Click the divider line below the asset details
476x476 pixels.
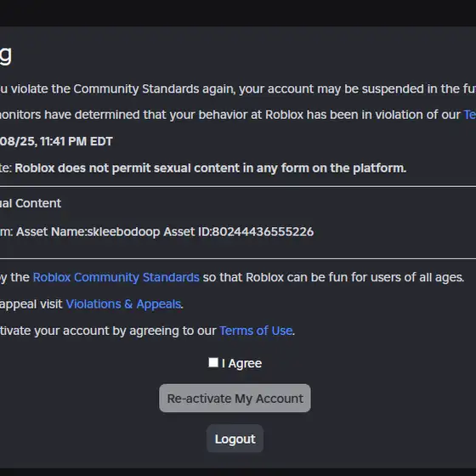[x=238, y=258]
